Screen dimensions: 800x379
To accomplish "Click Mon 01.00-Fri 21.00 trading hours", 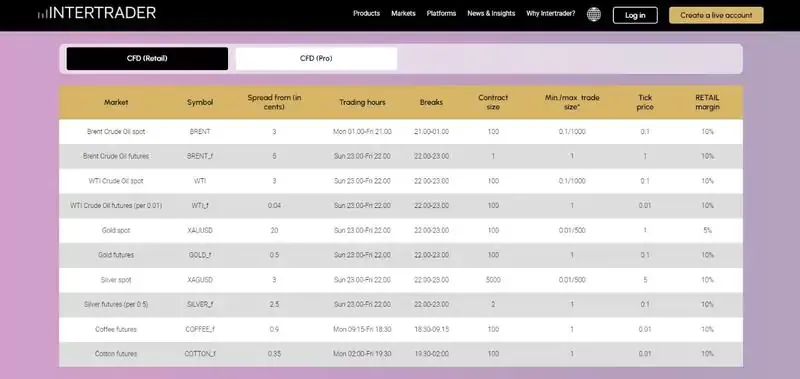I will (x=362, y=132).
